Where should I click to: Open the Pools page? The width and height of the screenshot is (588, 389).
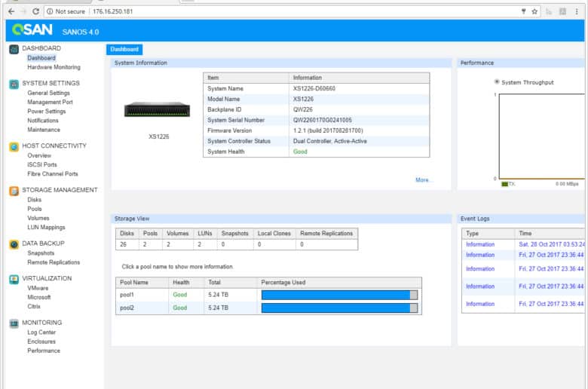(35, 209)
